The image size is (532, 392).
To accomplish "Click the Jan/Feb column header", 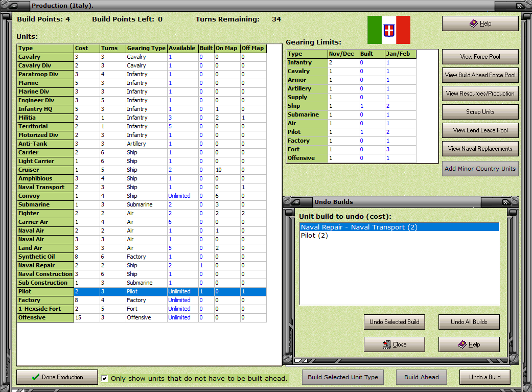I will click(x=400, y=54).
